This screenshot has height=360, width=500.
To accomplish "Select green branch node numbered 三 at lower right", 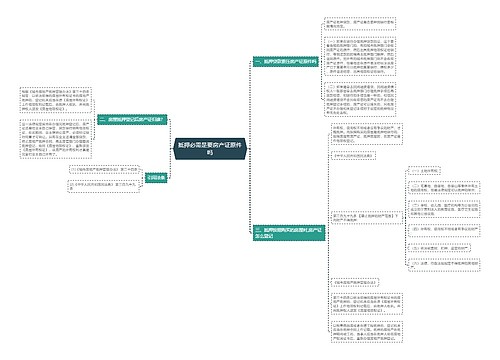I will [x=289, y=233].
